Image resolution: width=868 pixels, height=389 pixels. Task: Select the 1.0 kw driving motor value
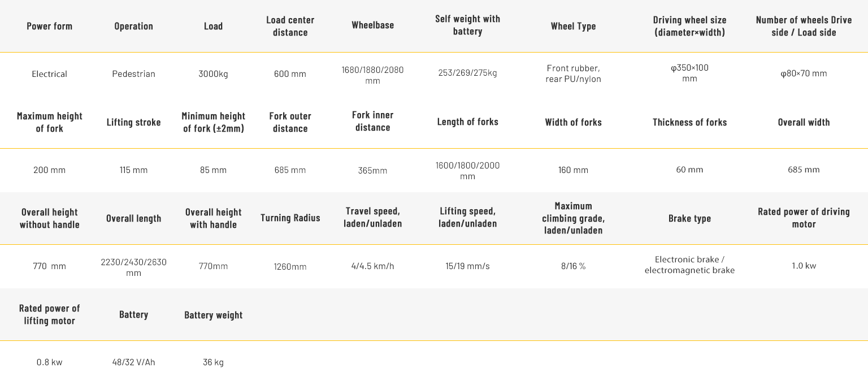[x=804, y=266]
